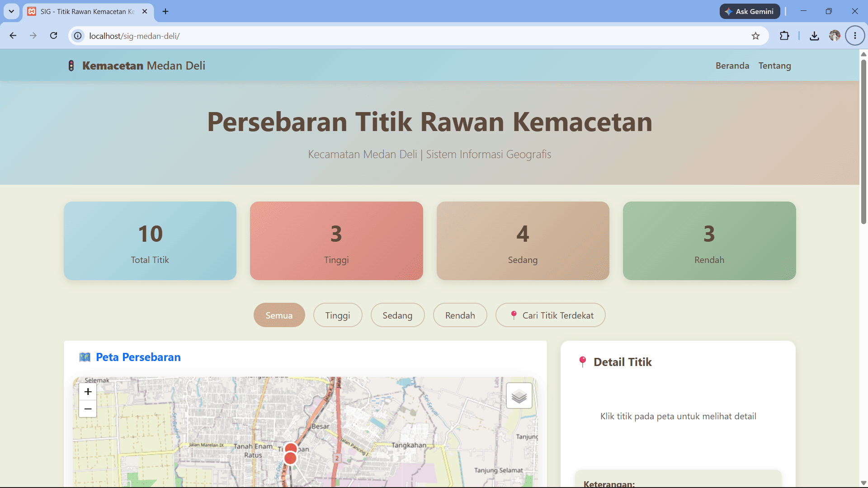Click the map zoom in plus button
868x488 pixels.
click(88, 392)
